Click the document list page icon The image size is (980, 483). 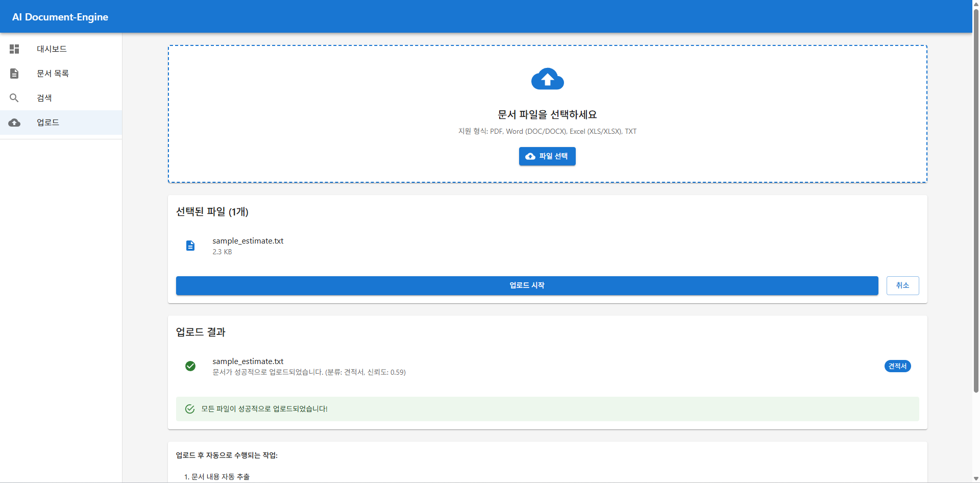click(14, 74)
